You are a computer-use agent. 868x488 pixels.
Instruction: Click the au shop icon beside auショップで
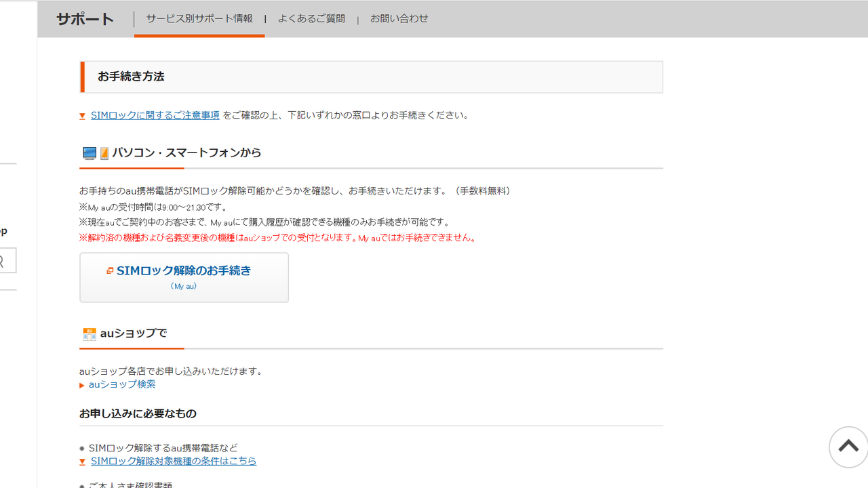tap(90, 334)
